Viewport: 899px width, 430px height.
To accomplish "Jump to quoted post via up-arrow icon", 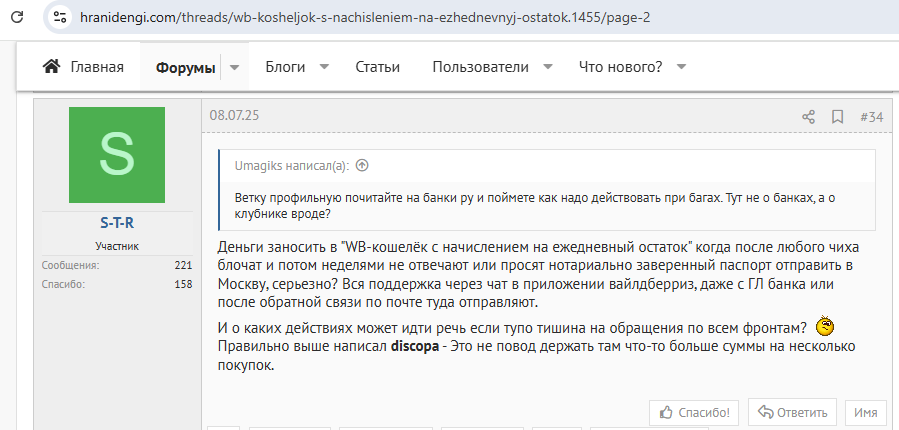I will pyautogui.click(x=362, y=166).
